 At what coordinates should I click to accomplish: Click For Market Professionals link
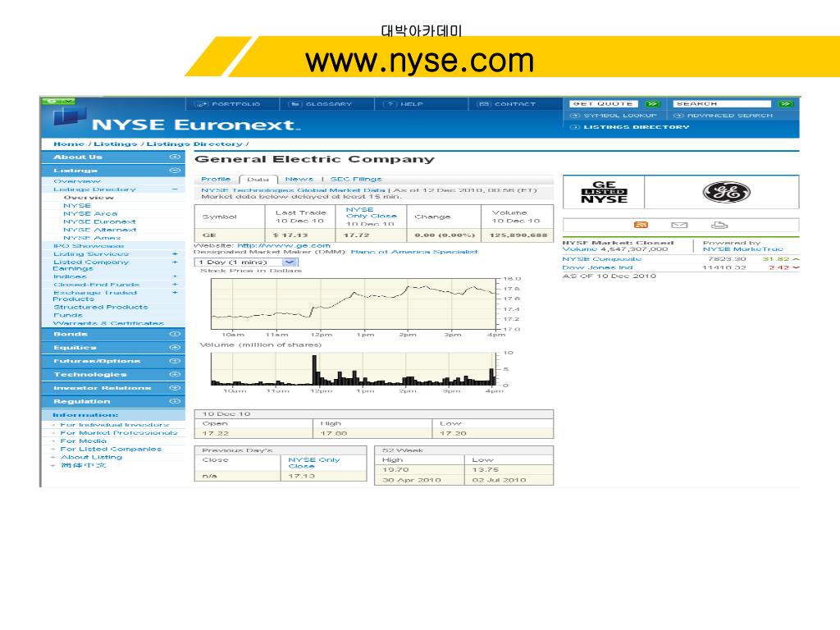click(118, 433)
